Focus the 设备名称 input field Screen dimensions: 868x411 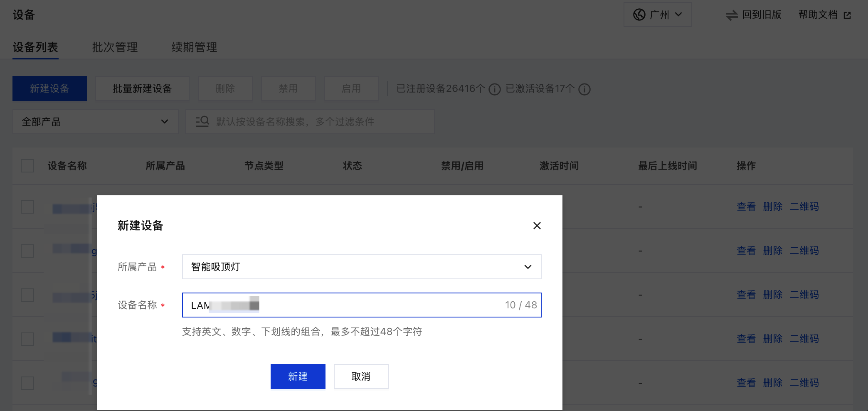pyautogui.click(x=362, y=305)
